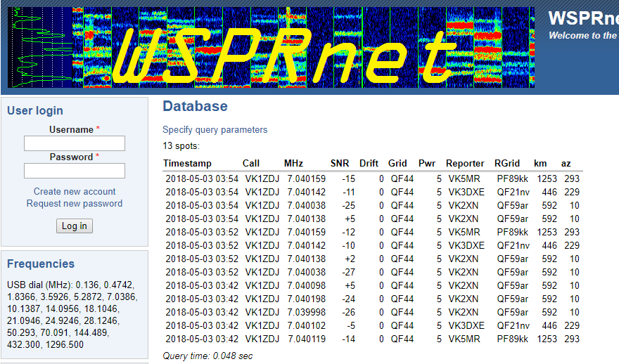Click the Frequencies heading
Viewport: 619px width, 364px height.
pyautogui.click(x=41, y=264)
